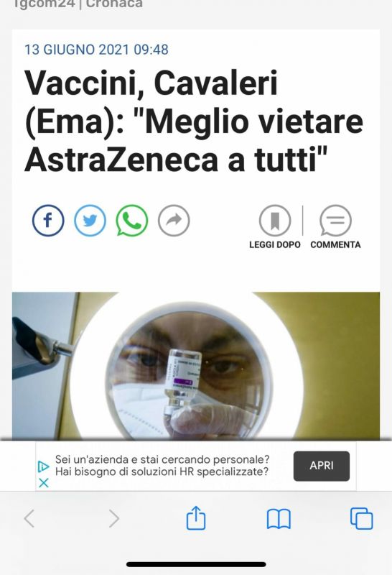This screenshot has width=392, height=575.
Task: Open the generic share arrow icon
Action: [x=174, y=221]
